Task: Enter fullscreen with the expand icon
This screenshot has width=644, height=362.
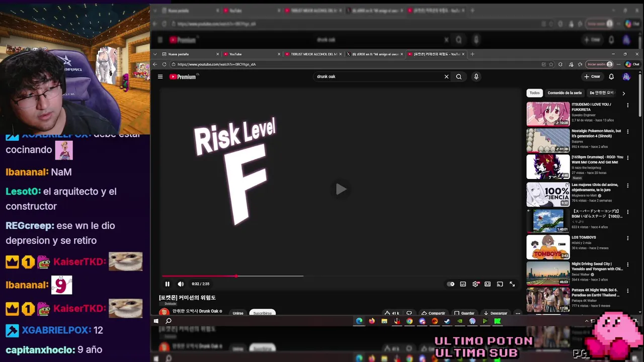Action: [512, 284]
